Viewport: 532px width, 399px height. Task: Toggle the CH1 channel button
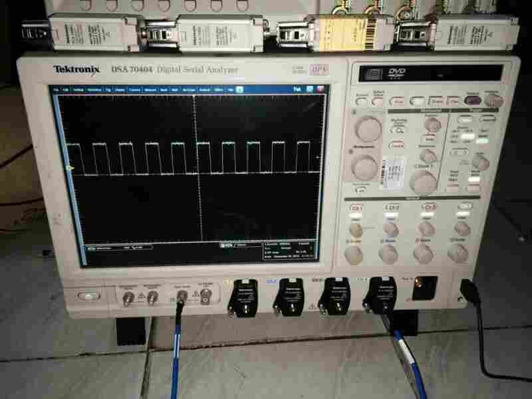click(x=356, y=208)
